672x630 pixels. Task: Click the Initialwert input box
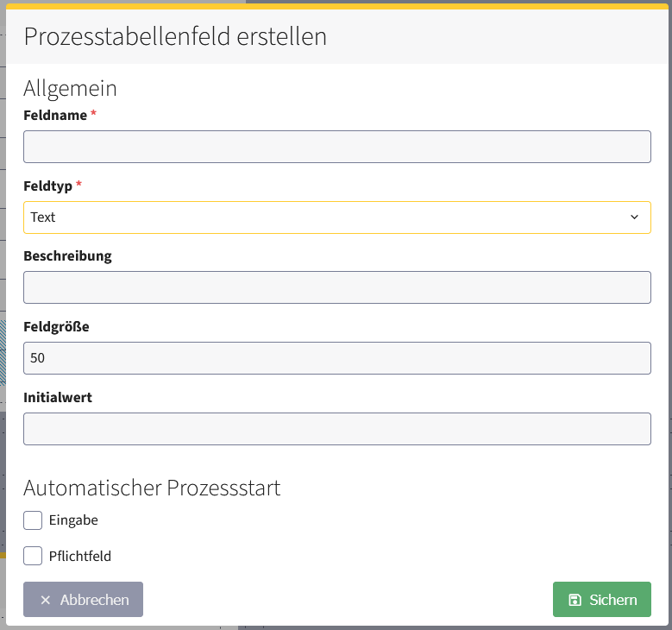336,429
